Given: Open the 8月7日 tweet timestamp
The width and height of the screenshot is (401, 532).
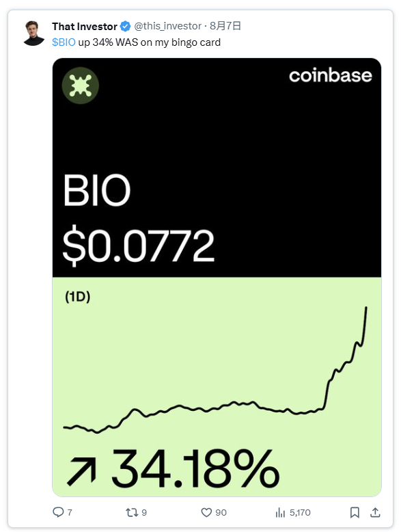Looking at the screenshot, I should [x=225, y=26].
